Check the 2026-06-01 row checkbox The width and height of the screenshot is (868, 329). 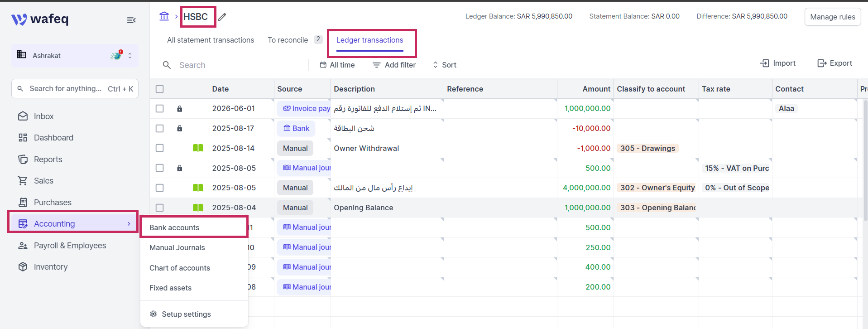[159, 109]
